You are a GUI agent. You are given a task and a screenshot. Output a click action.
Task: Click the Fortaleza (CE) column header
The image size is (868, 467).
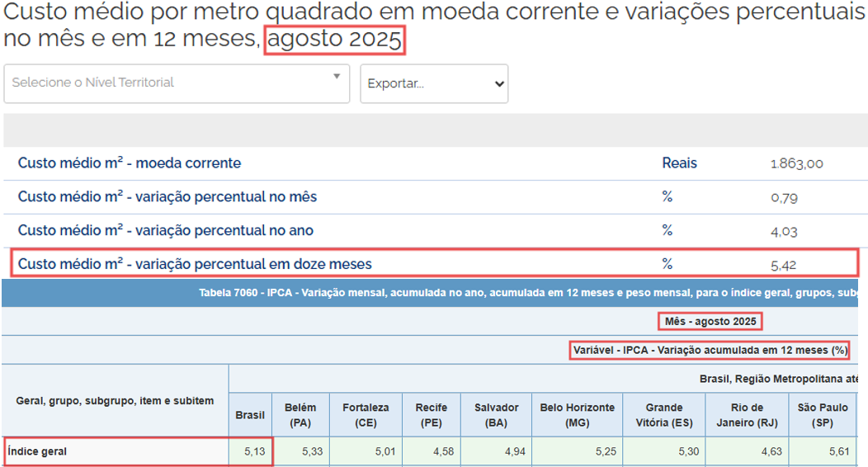click(365, 414)
